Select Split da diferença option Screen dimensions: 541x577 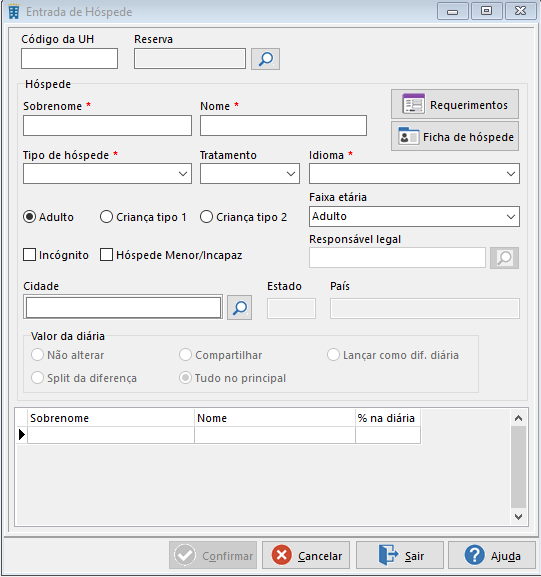pyautogui.click(x=38, y=378)
